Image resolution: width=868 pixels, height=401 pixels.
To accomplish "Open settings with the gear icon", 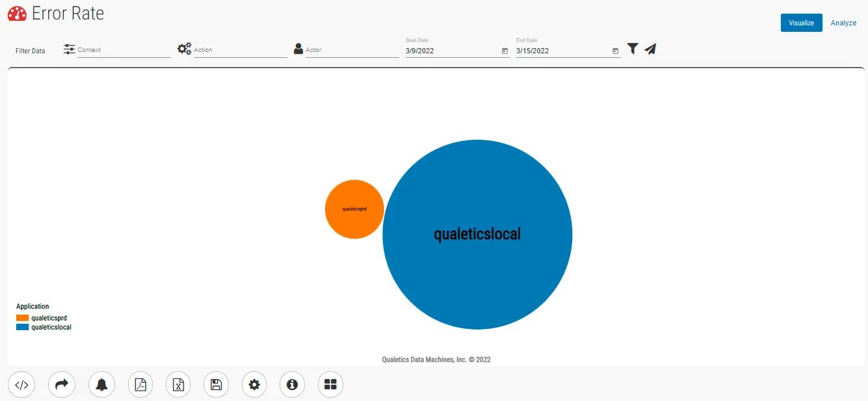I will point(254,385).
